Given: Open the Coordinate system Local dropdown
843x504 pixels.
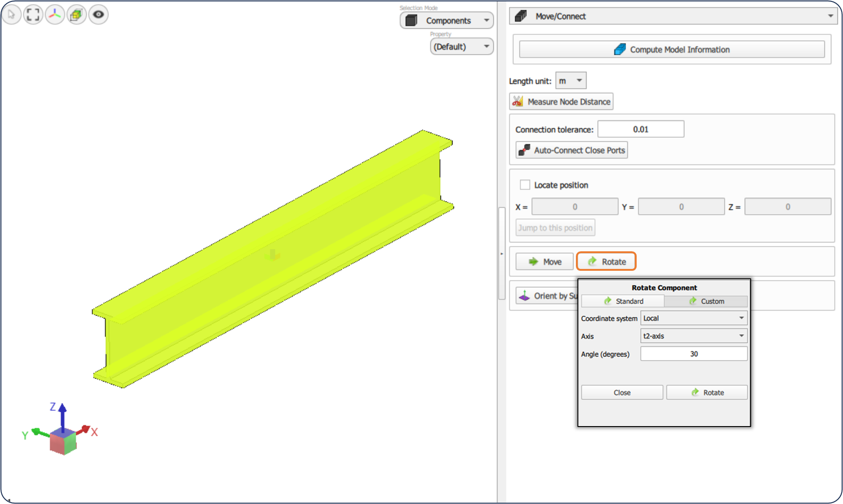Looking at the screenshot, I should [x=694, y=318].
